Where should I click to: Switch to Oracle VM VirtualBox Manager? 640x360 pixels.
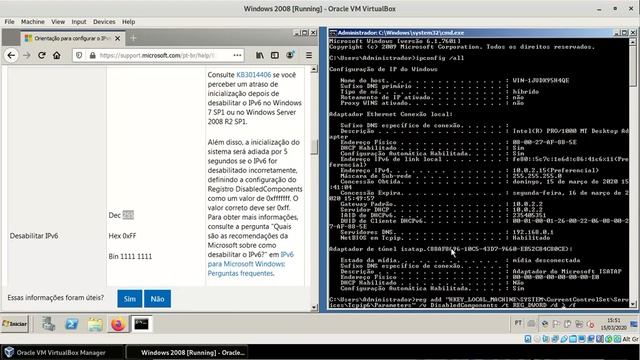click(x=62, y=353)
